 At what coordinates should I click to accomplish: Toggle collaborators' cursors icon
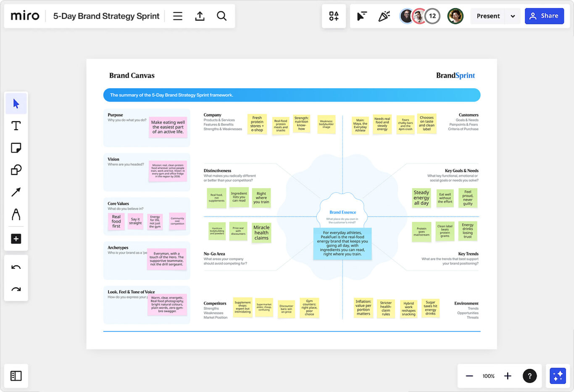[362, 16]
